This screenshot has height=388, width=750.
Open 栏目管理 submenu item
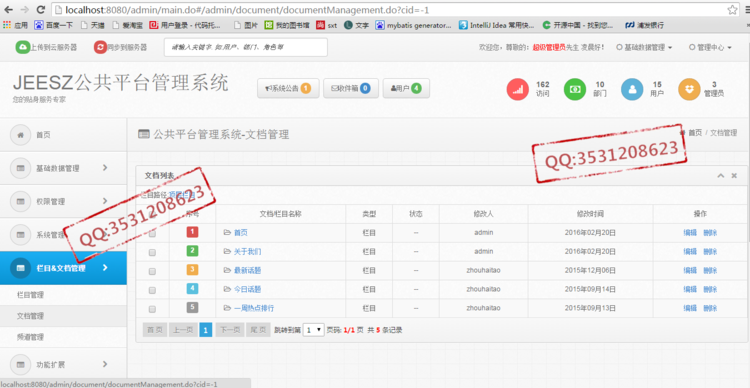pos(63,295)
